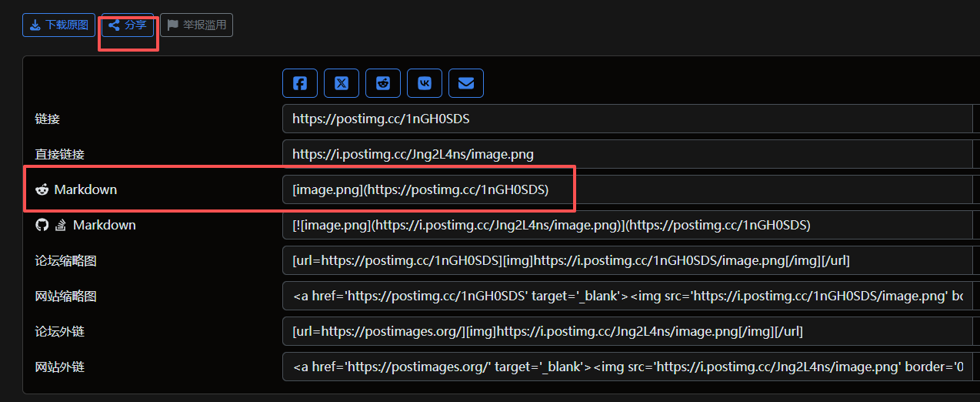
Task: Select the 论坛缩略图 BBCode field
Action: [628, 260]
